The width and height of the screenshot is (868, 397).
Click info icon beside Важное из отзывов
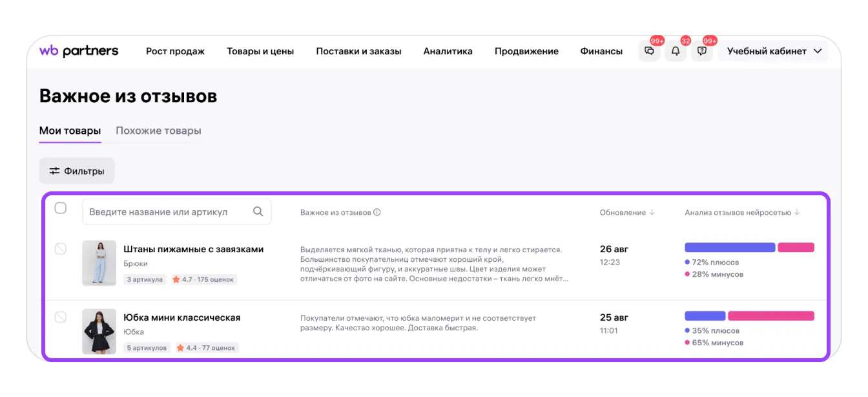pos(377,213)
